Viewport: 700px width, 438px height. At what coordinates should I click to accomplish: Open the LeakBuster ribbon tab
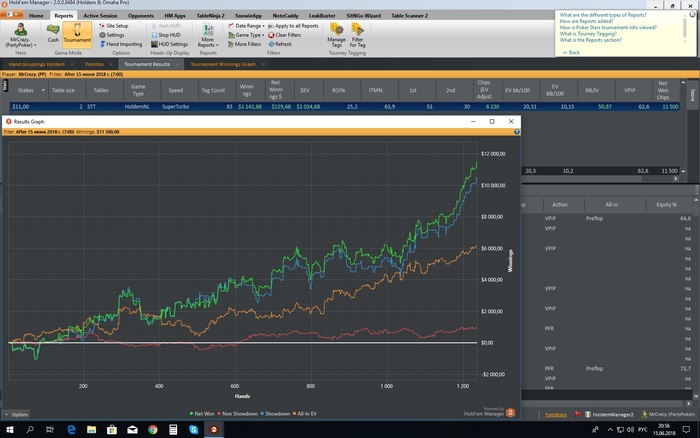(322, 16)
